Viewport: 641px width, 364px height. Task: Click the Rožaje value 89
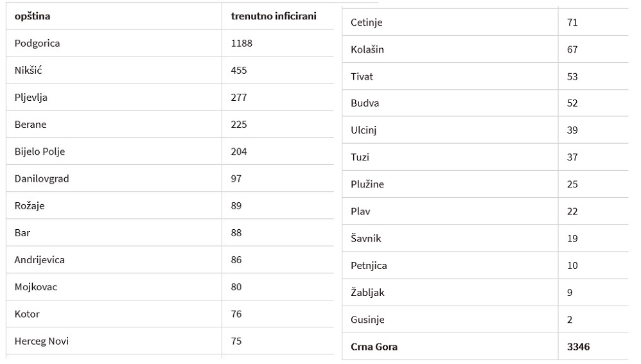pos(236,206)
